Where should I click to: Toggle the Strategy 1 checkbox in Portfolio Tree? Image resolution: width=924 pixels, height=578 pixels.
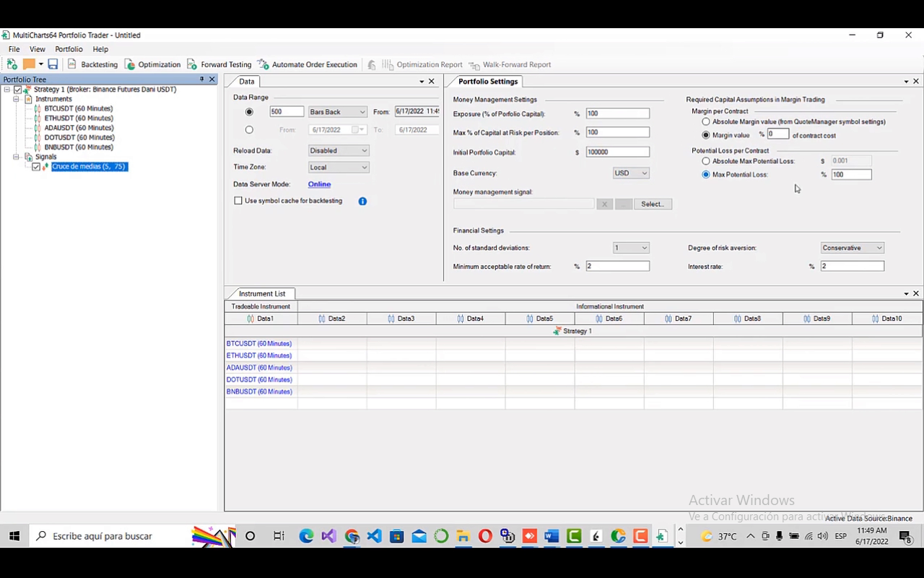18,90
